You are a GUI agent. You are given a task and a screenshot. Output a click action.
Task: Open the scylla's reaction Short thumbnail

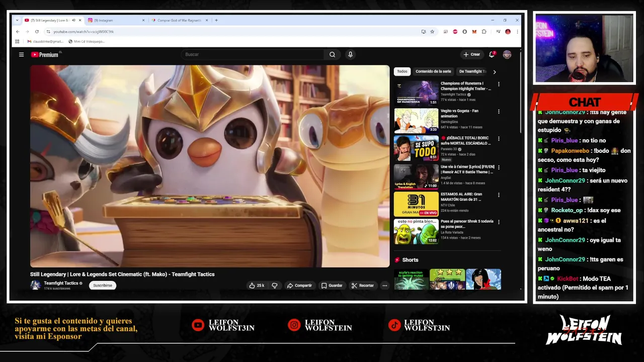[411, 280]
